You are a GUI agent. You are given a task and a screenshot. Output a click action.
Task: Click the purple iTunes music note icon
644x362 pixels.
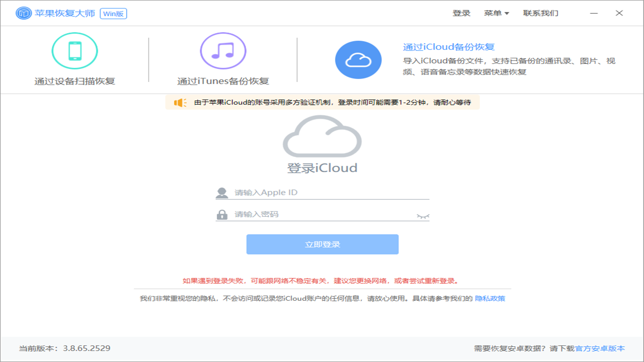pos(223,51)
